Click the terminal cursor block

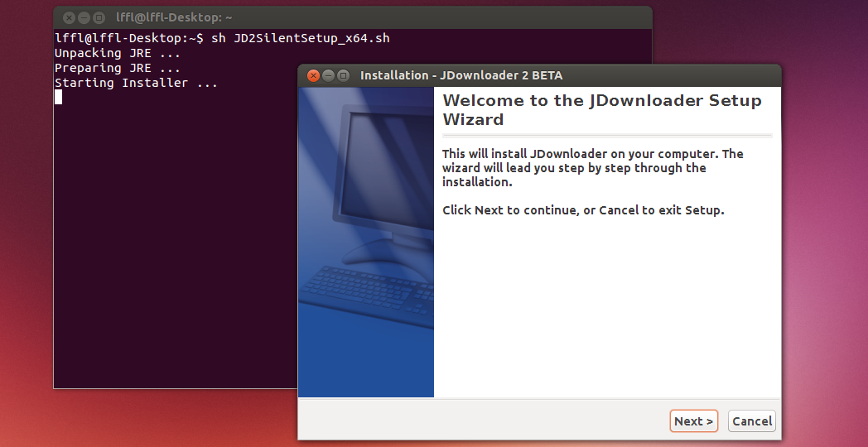pos(58,98)
